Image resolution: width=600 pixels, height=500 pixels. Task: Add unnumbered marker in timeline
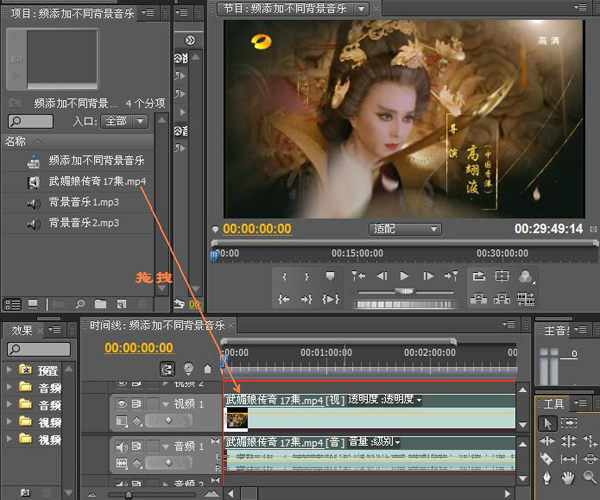pos(207,369)
